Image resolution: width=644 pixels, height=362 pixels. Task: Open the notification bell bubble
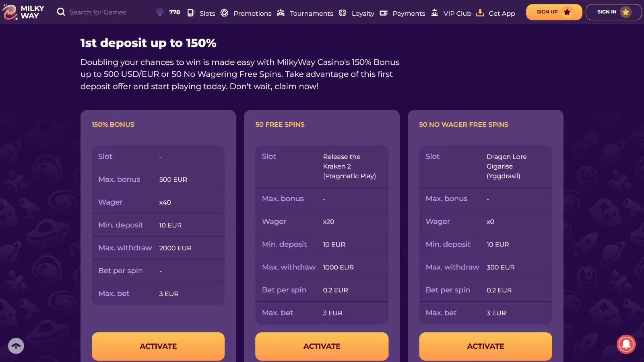pos(626,344)
